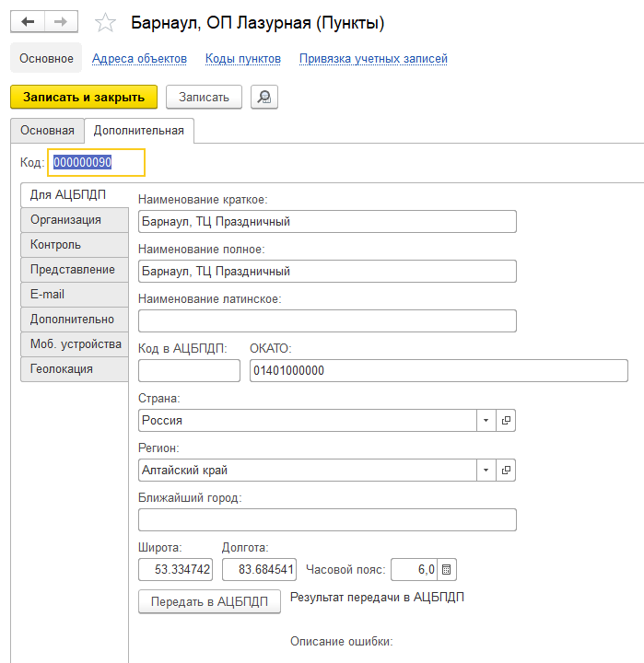Click the magnifier document preview icon

(x=264, y=97)
